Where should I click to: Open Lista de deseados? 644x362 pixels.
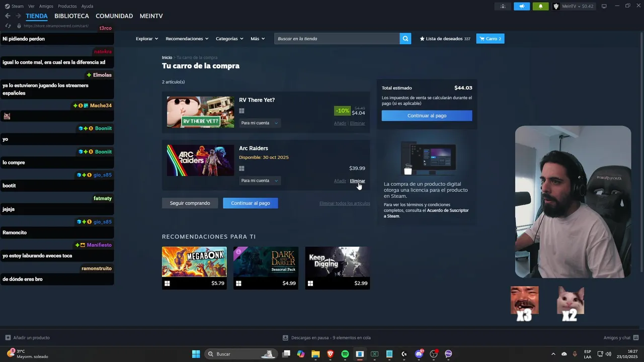445,39
